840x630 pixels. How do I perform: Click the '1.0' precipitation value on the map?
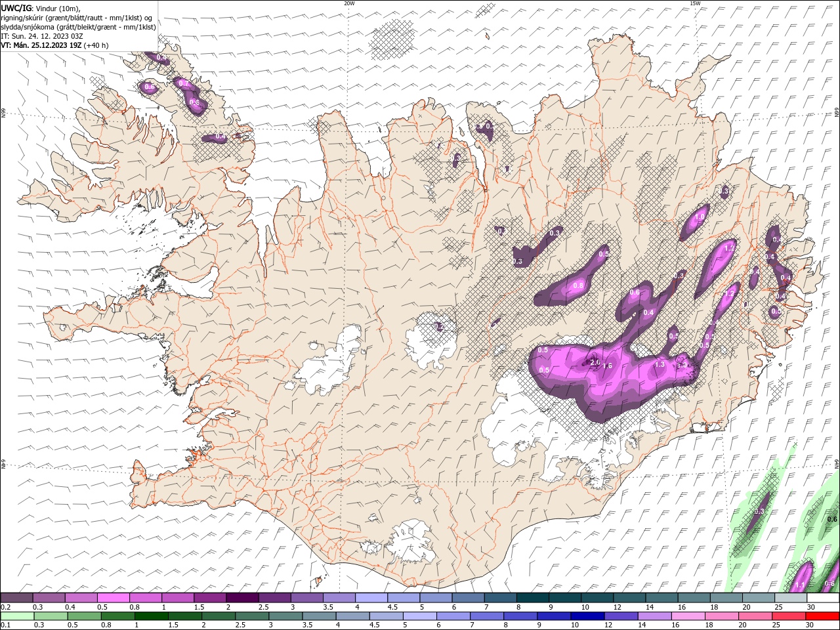pyautogui.click(x=700, y=217)
